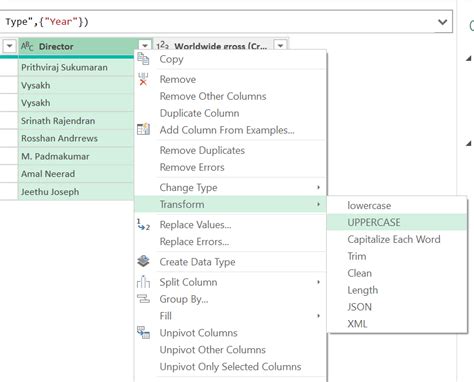Choose Remove from the context menu
This screenshot has width=474, height=382.
pyautogui.click(x=230, y=79)
